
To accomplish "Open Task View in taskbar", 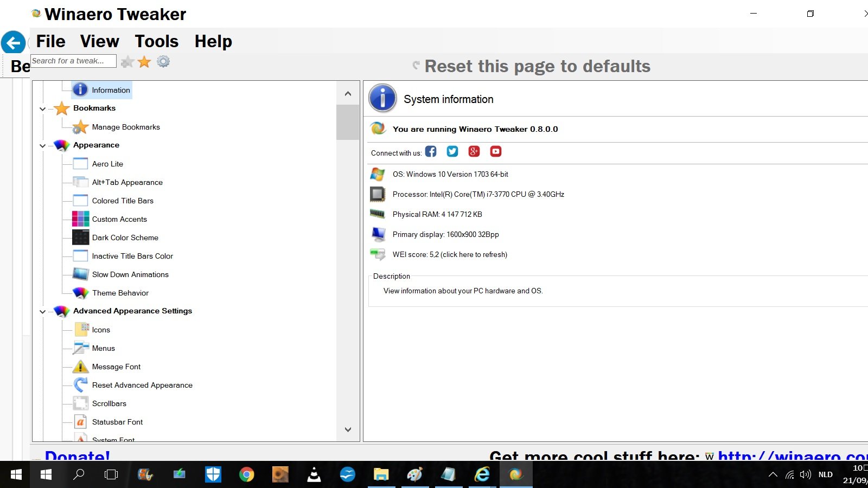I will [111, 474].
